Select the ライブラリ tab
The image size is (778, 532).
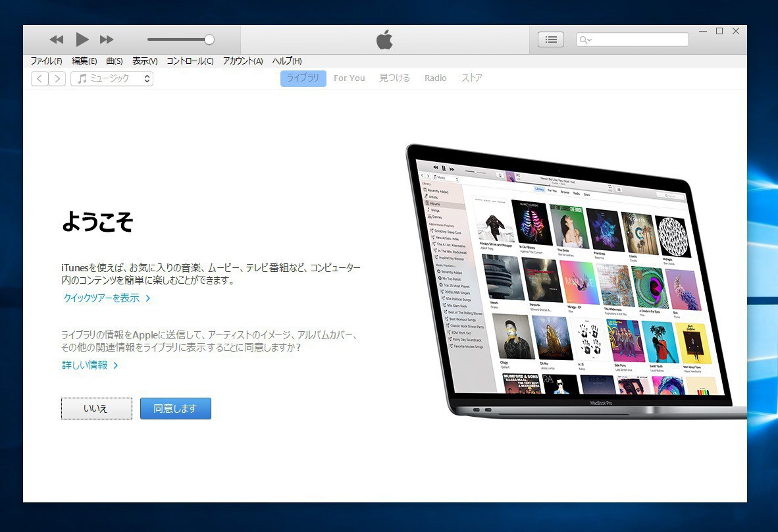(x=303, y=78)
